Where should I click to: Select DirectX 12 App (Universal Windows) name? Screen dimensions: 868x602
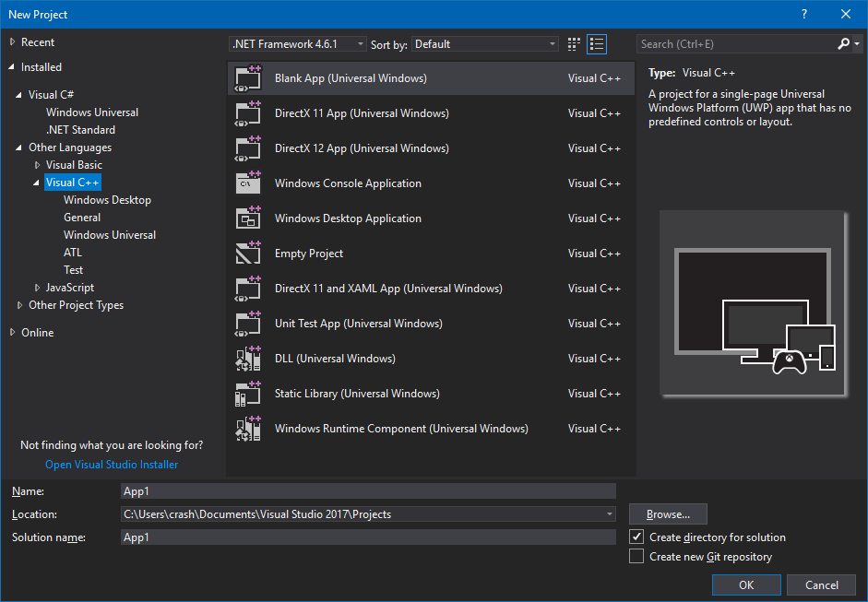[362, 148]
